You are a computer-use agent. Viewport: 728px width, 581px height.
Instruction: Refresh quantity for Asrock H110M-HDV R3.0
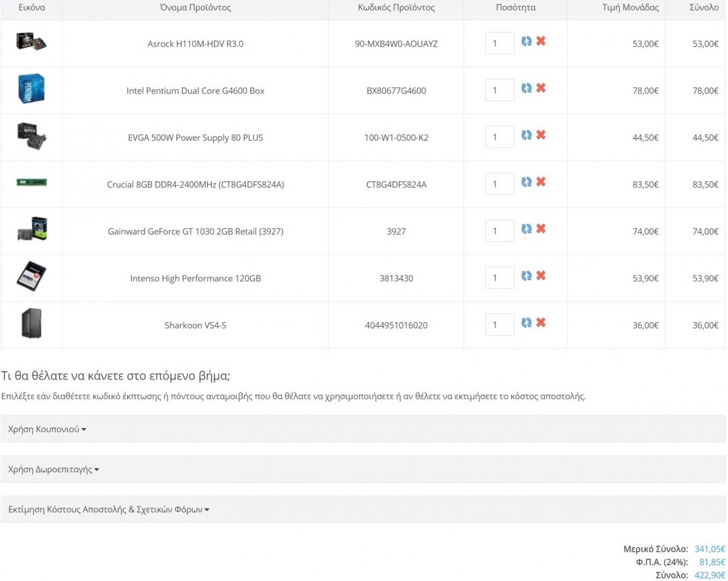[527, 41]
